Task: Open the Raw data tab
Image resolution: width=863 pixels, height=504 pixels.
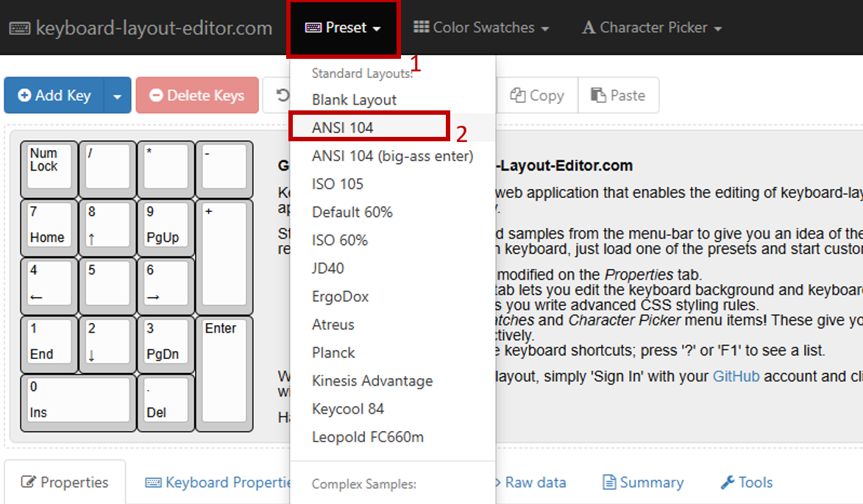Action: pyautogui.click(x=530, y=482)
